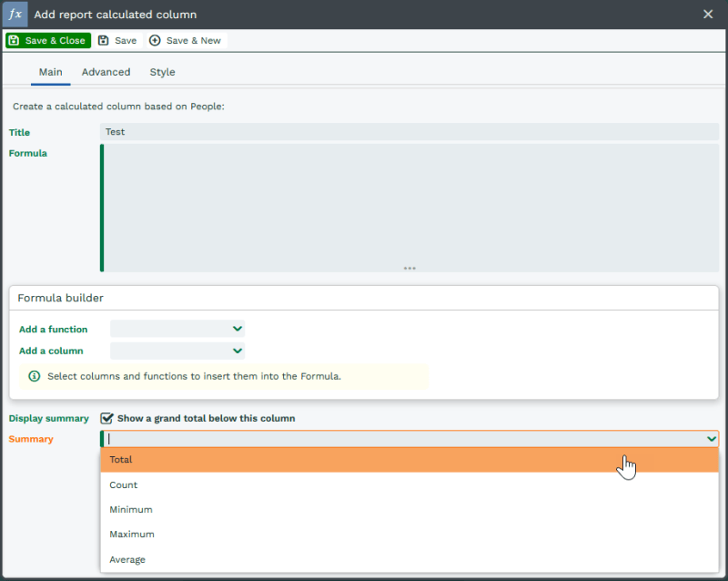Click the Save button with disk icon
The height and width of the screenshot is (581, 728).
tap(117, 41)
